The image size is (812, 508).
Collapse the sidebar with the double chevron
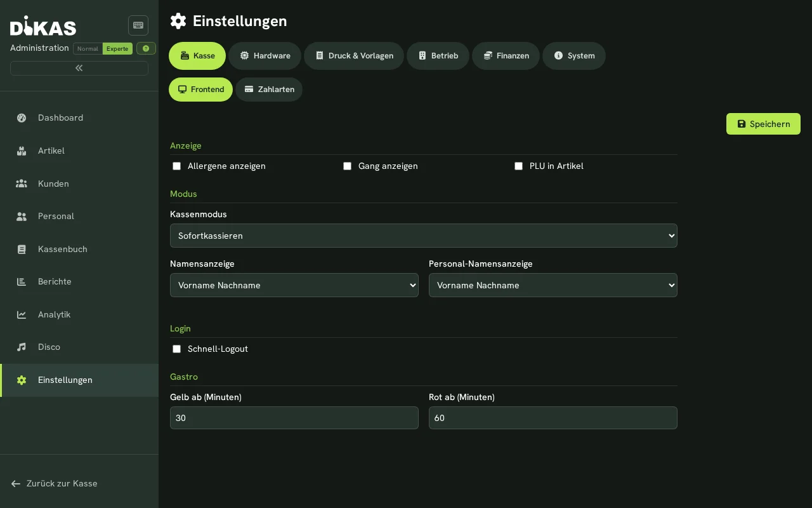[79, 68]
